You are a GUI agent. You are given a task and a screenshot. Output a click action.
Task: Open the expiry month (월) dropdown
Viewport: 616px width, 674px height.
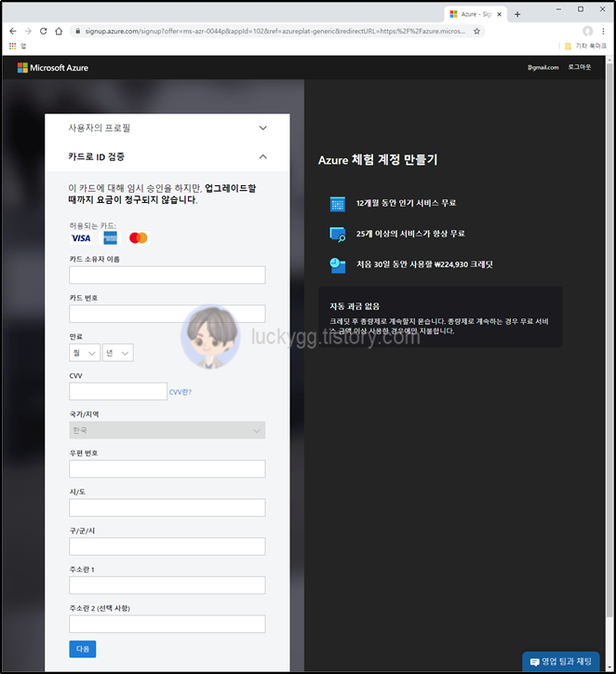(85, 353)
